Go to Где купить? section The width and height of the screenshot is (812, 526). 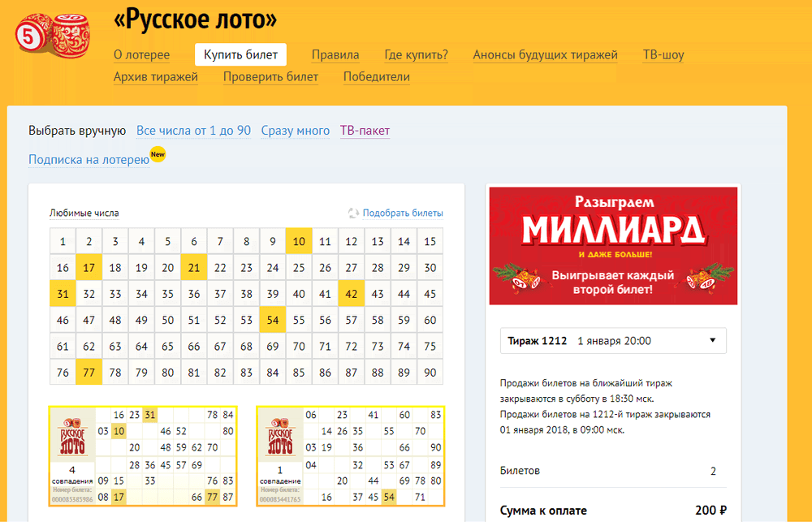coord(416,55)
